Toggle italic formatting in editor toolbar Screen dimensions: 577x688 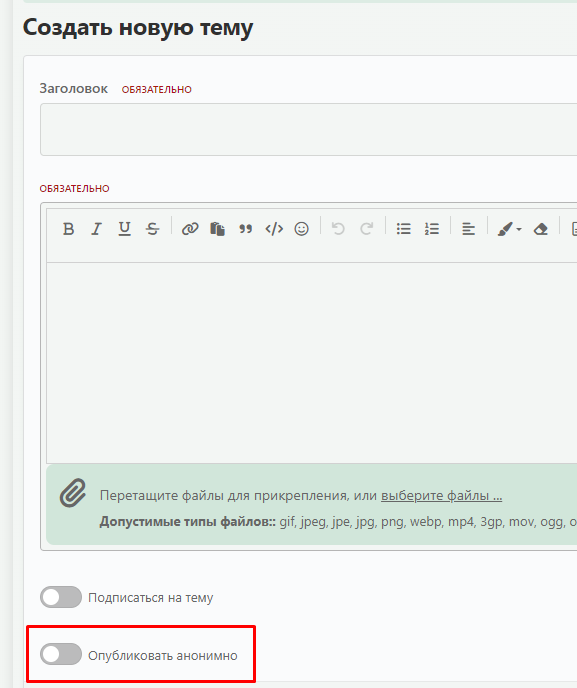pos(96,229)
